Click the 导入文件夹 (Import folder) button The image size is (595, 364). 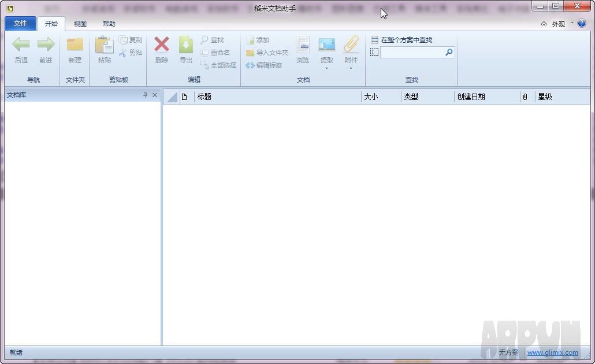pyautogui.click(x=267, y=53)
